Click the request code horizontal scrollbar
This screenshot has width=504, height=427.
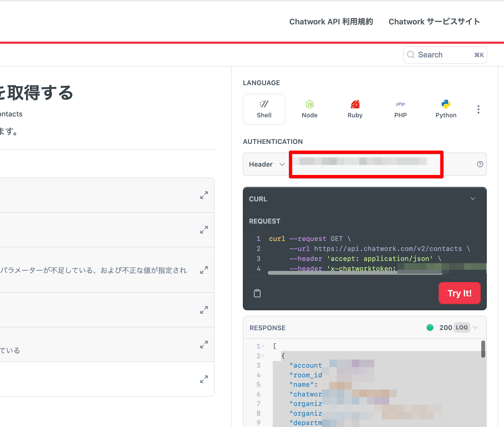point(355,273)
